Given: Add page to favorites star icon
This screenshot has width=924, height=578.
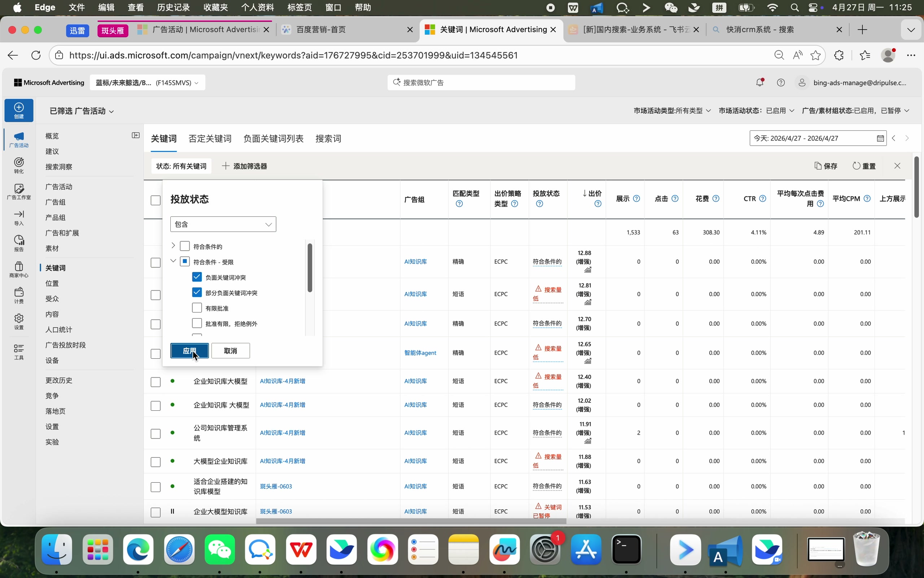Looking at the screenshot, I should 816,55.
